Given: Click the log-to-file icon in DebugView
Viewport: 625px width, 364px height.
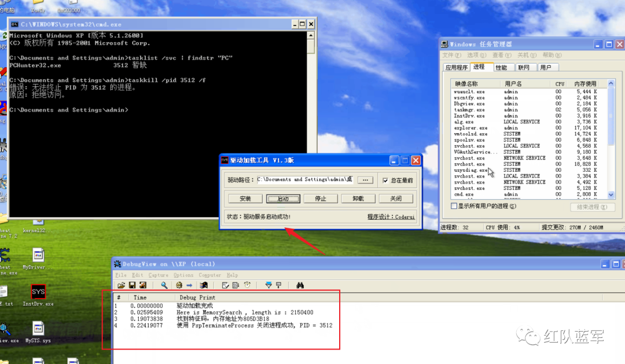Looking at the screenshot, I should [143, 285].
